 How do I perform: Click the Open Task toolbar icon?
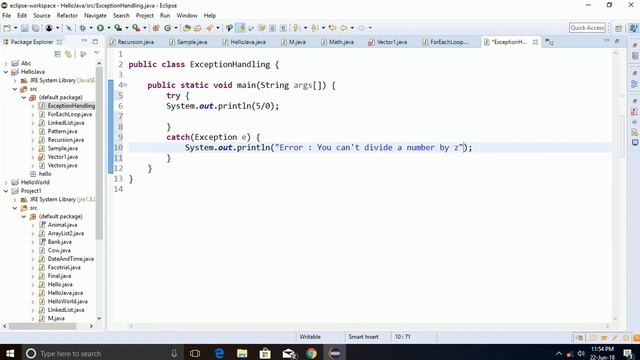tap(198, 28)
